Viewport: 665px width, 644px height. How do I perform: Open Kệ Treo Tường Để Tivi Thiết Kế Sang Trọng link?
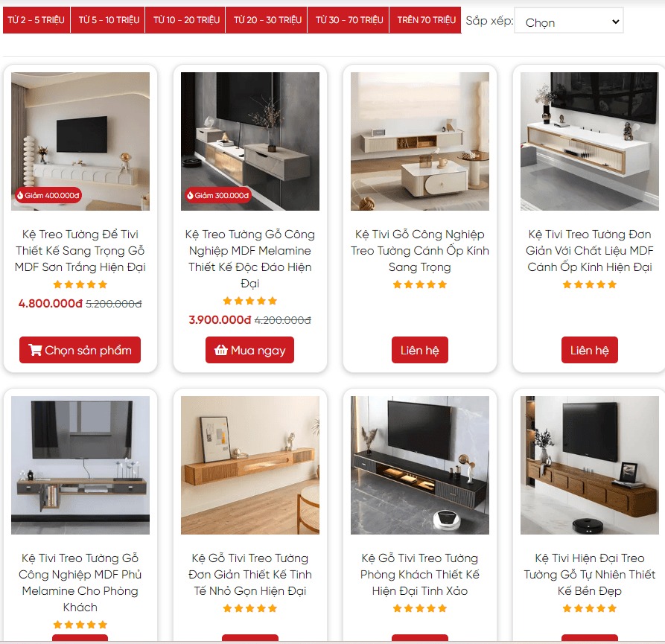point(80,251)
